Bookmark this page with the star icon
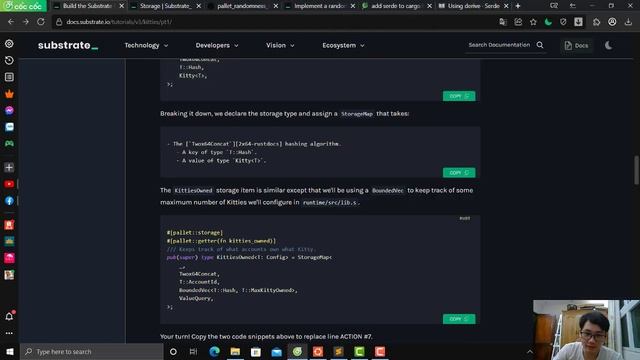The width and height of the screenshot is (640, 360). tap(533, 22)
